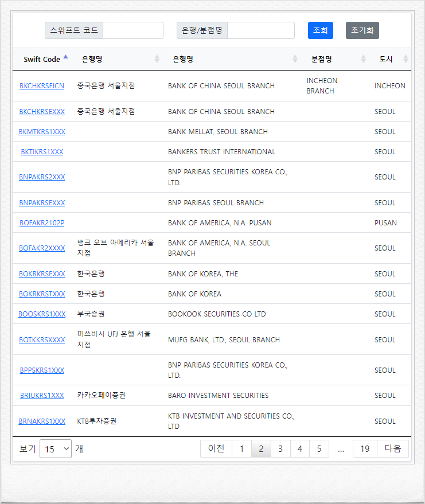Click the INCHEON BRANCH cell
Viewport: 425px width, 504px height.
coord(322,86)
